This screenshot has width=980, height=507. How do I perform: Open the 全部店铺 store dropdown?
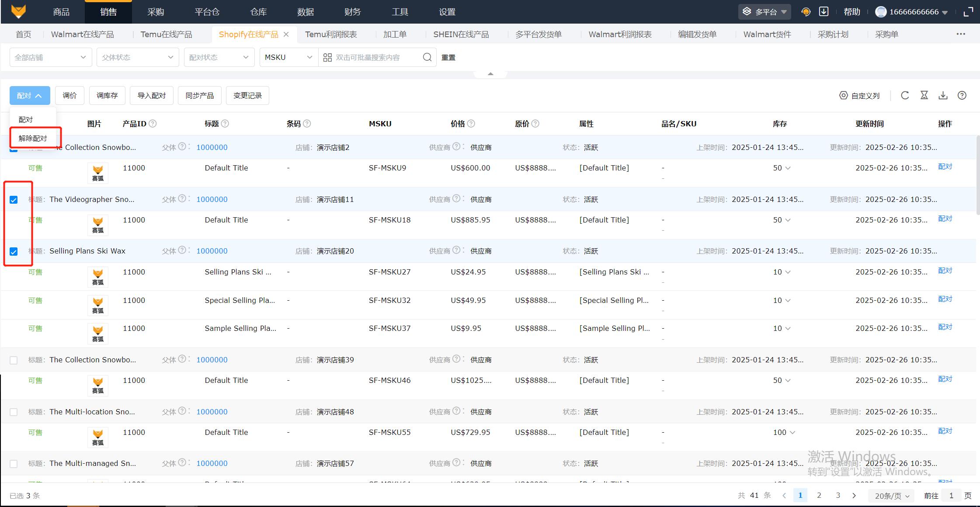tap(50, 57)
